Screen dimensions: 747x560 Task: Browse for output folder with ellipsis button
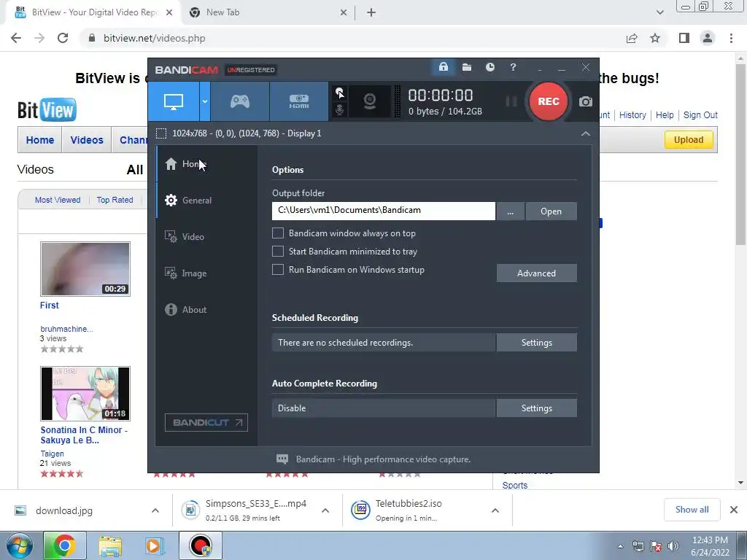(x=510, y=211)
